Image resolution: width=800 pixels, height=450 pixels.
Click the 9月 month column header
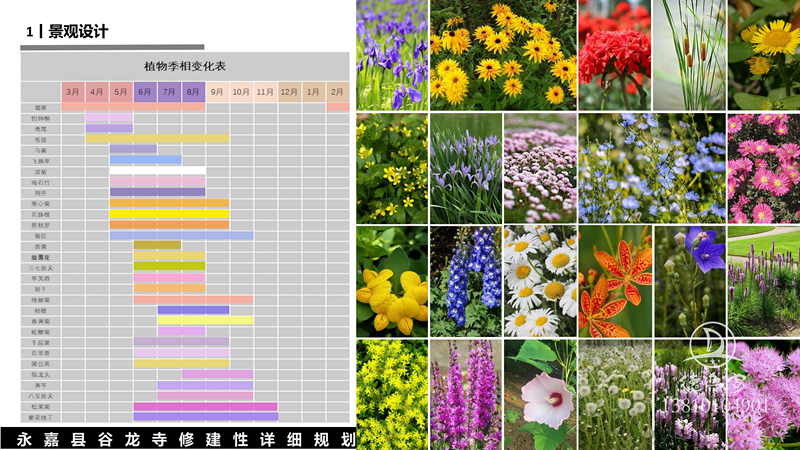click(217, 92)
